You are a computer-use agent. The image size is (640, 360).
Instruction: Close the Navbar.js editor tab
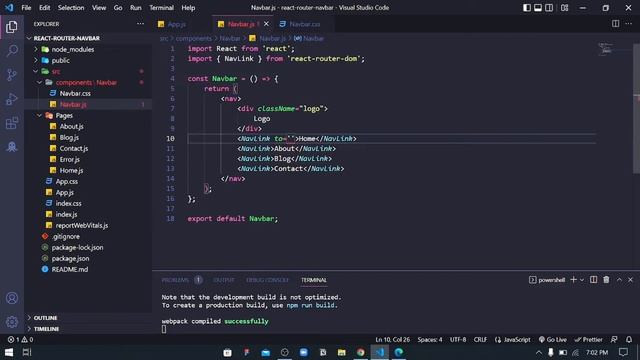tap(266, 24)
